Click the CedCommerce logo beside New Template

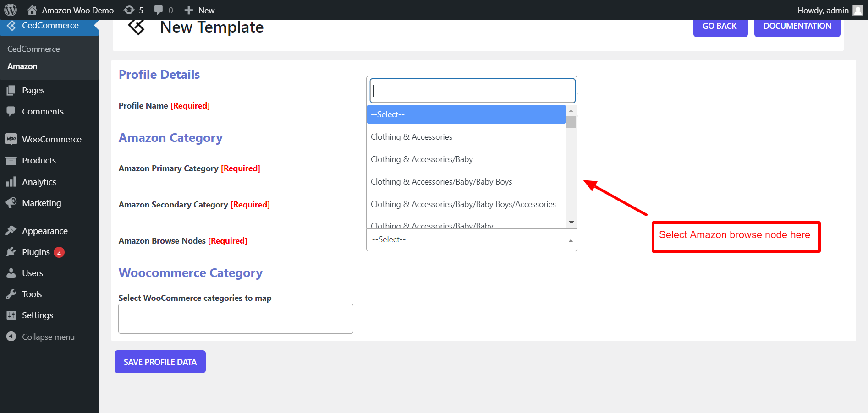tap(137, 27)
